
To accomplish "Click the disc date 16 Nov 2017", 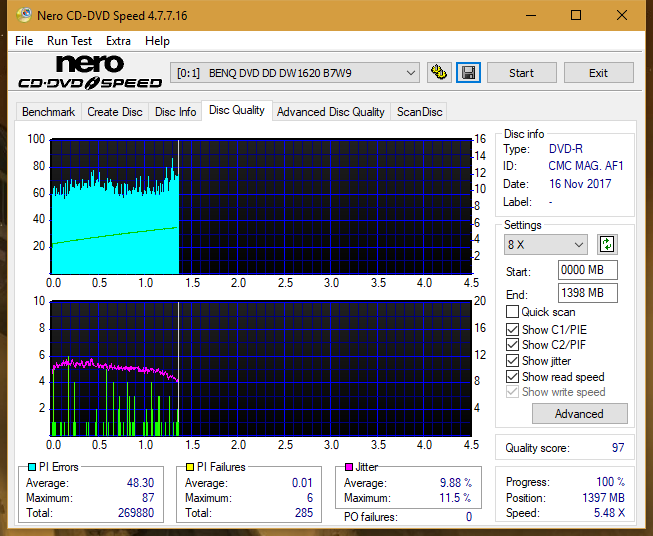I will coord(580,184).
